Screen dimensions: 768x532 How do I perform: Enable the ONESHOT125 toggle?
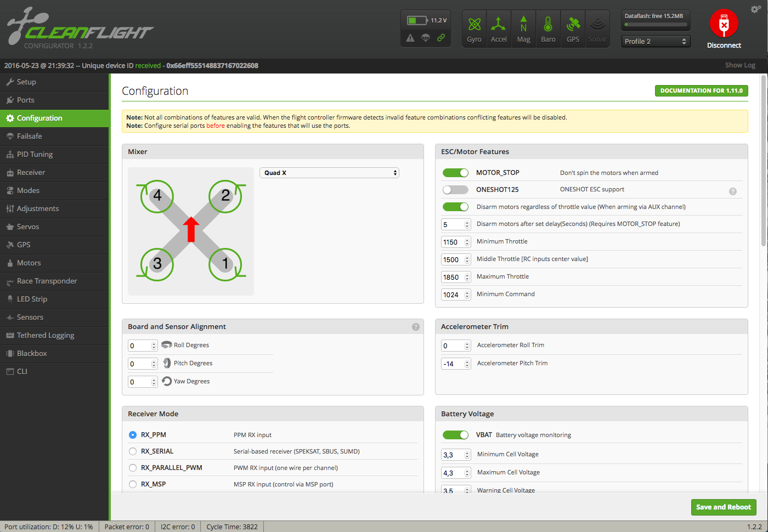point(456,190)
